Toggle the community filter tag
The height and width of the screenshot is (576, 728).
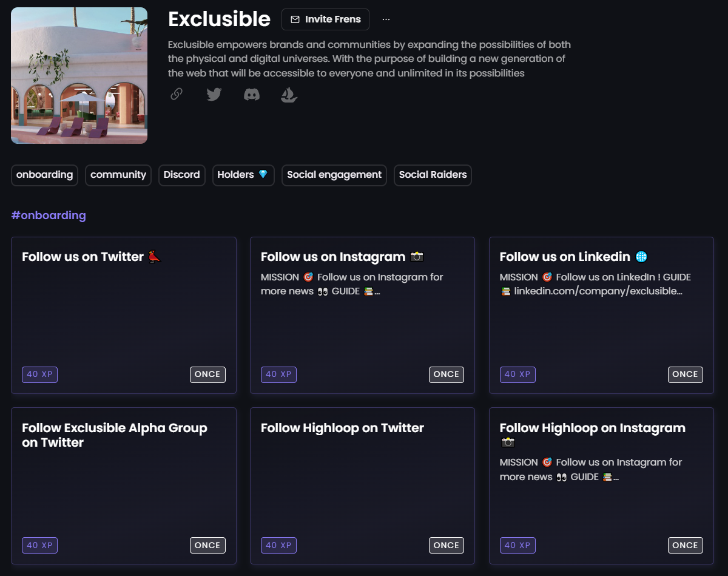coord(118,175)
